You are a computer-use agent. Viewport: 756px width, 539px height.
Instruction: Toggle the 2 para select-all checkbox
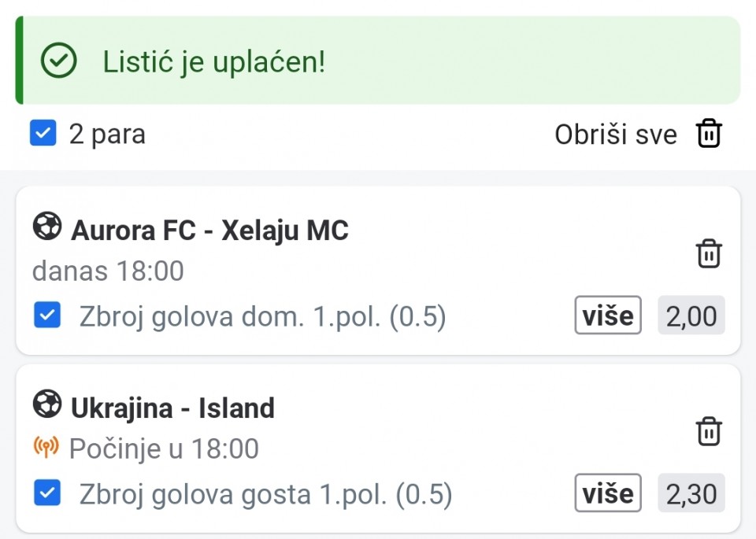click(x=43, y=134)
